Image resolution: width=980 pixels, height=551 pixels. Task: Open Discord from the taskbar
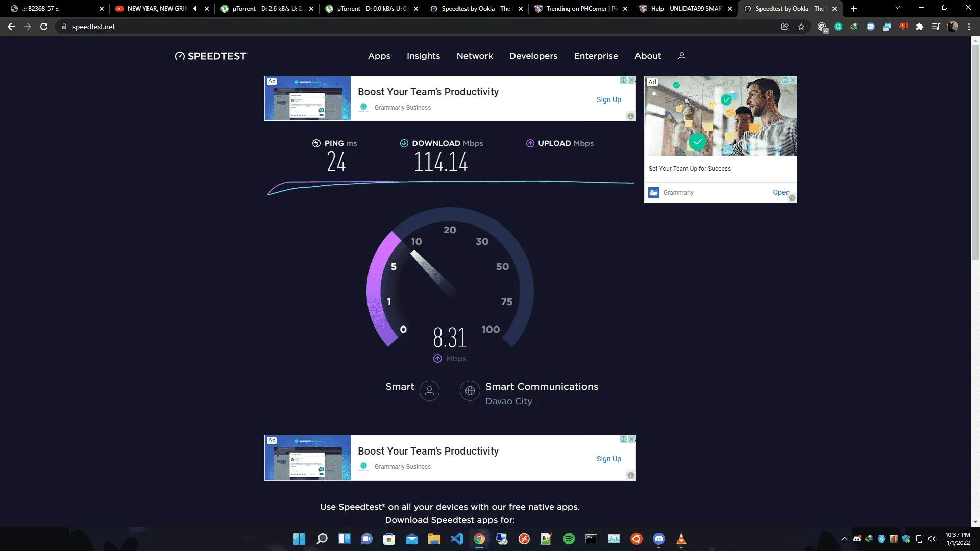point(659,539)
